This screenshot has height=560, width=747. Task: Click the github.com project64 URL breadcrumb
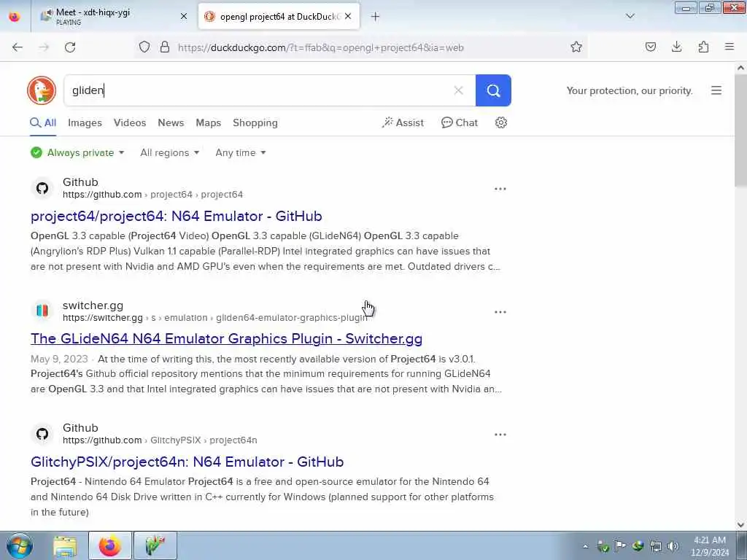click(153, 195)
